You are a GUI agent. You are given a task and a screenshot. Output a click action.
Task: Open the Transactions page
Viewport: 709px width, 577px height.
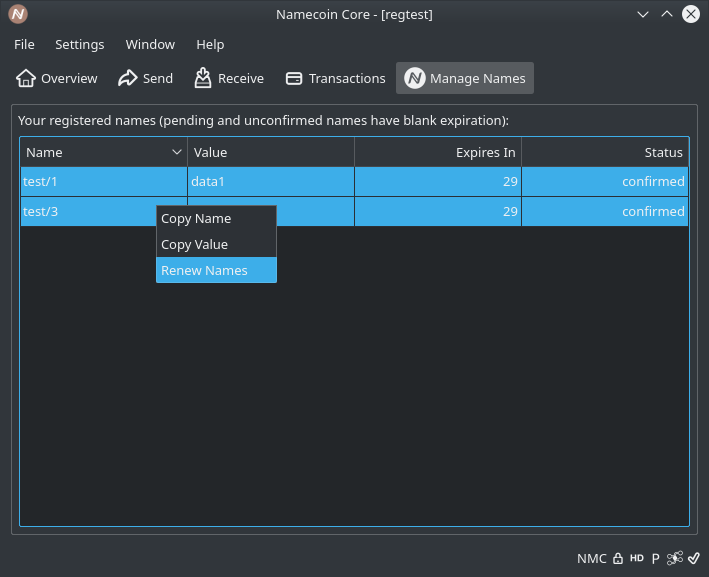[x=336, y=78]
